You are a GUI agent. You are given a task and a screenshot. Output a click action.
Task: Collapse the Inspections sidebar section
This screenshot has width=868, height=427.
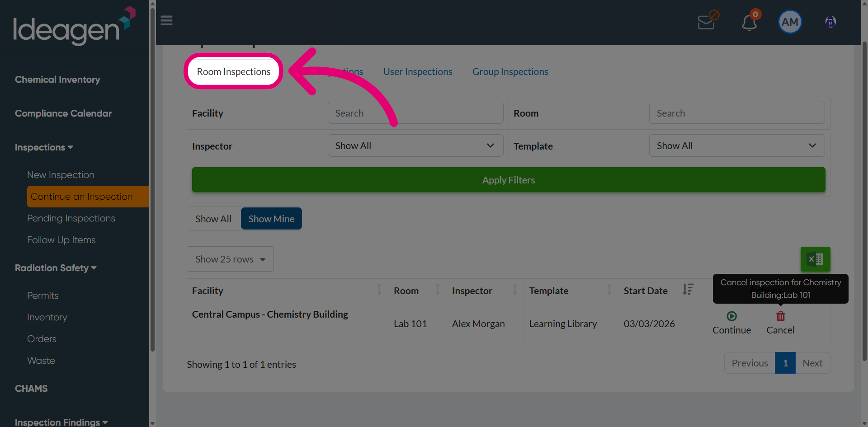point(44,147)
